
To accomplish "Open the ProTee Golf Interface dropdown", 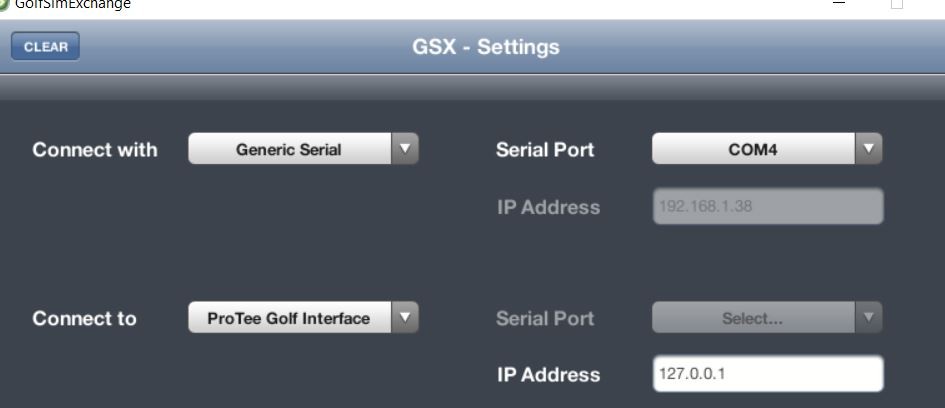I will [303, 318].
